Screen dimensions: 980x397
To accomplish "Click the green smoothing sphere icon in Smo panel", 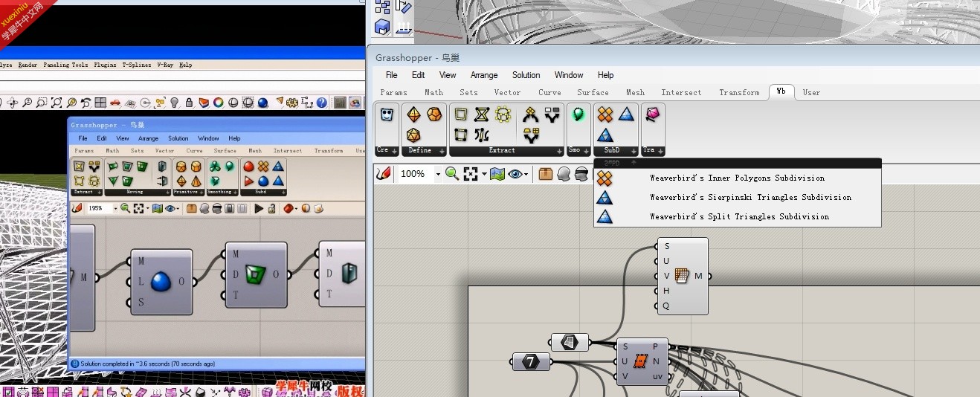I will coord(578,114).
